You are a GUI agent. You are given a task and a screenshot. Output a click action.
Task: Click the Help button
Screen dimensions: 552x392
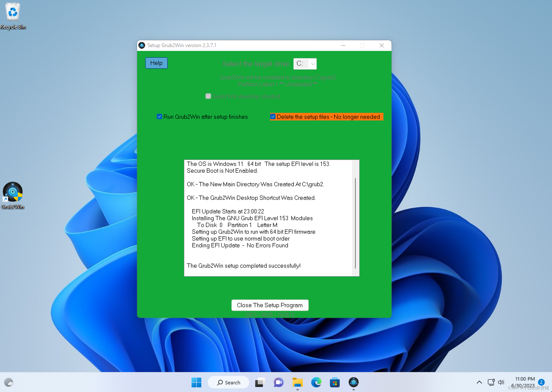[156, 63]
